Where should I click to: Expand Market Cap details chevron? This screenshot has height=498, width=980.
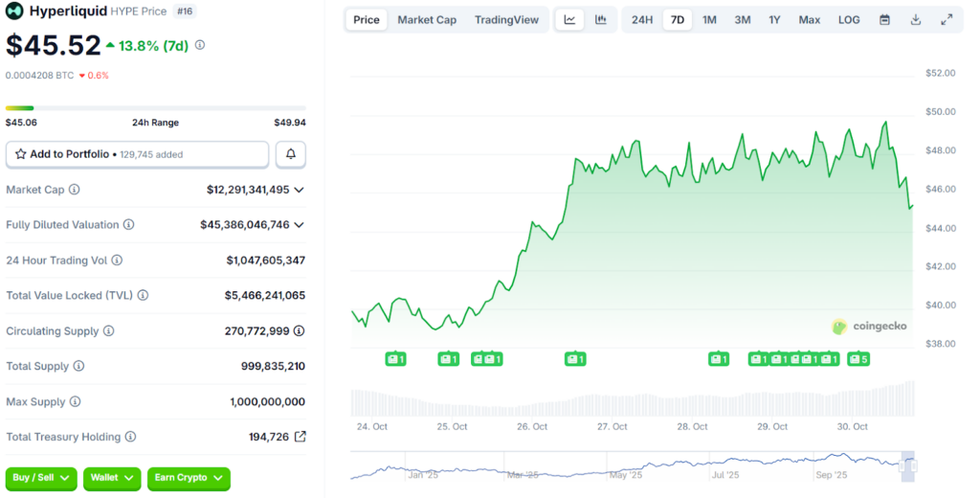[299, 190]
